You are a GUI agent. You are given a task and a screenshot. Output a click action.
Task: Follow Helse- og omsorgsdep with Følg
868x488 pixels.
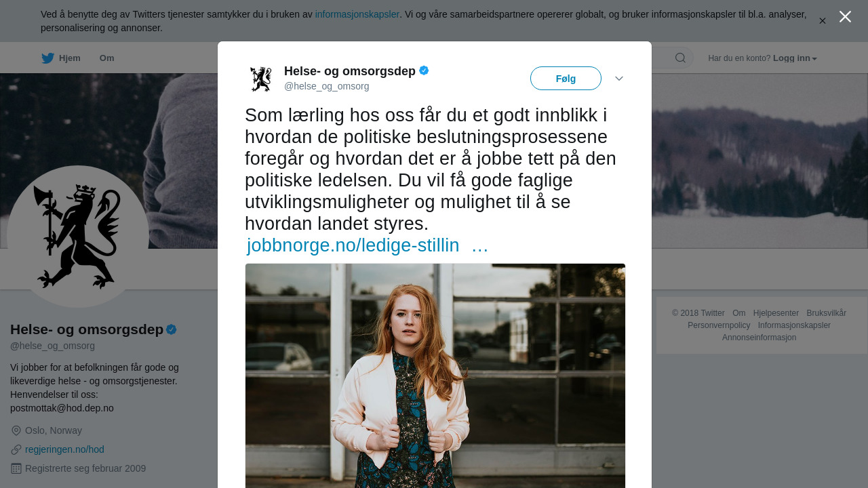[566, 79]
